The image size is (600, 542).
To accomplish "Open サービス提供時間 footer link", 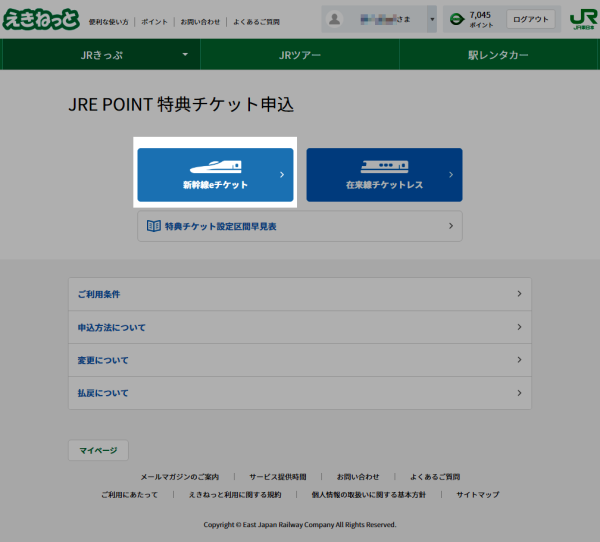I will (x=278, y=477).
